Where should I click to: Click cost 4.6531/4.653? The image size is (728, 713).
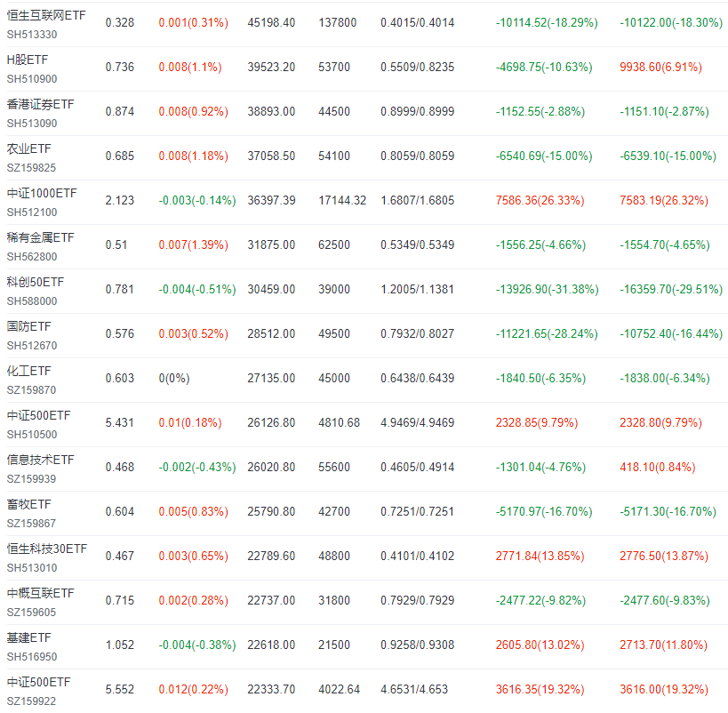[x=414, y=690]
